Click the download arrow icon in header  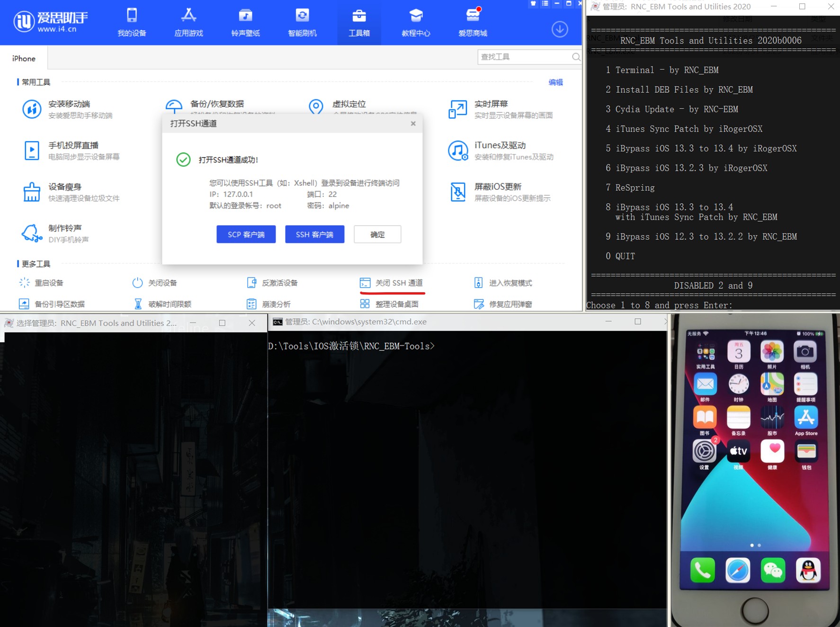[x=559, y=29]
